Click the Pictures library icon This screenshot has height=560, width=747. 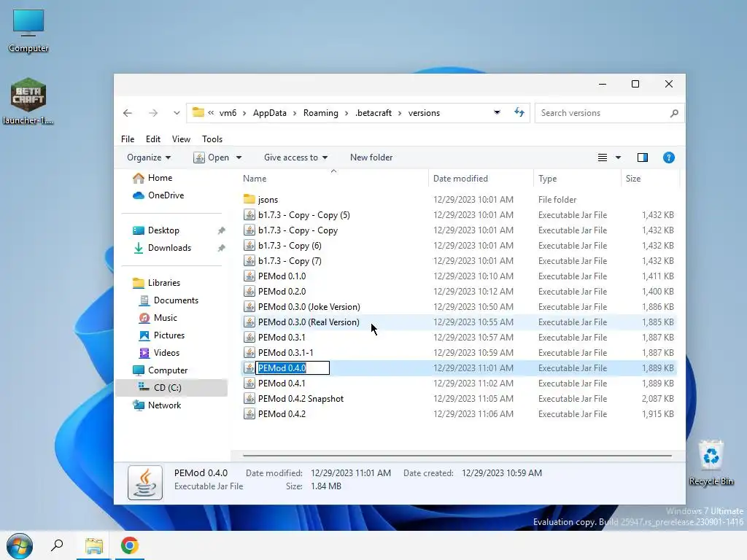coord(144,335)
